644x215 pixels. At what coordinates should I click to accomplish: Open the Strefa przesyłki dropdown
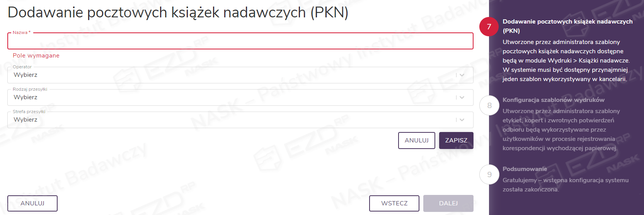coord(232,120)
